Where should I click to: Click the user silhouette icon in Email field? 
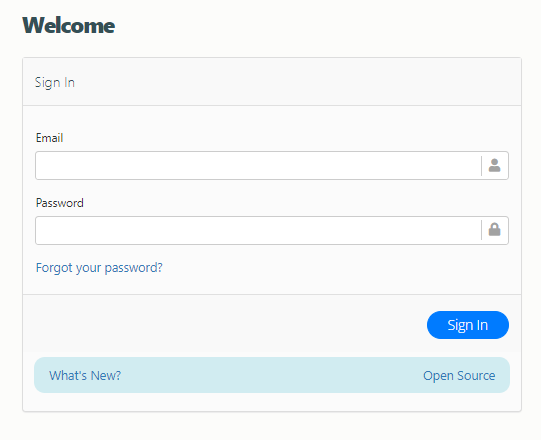pos(494,165)
